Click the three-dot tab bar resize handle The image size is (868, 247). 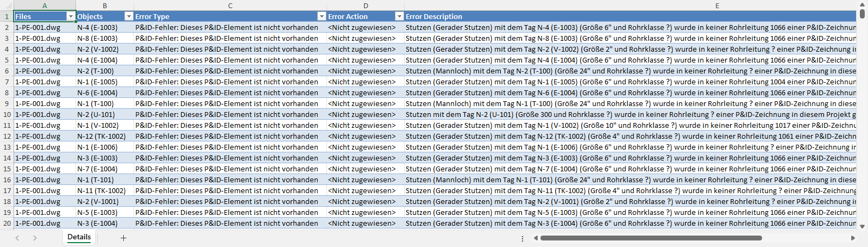coord(523,238)
